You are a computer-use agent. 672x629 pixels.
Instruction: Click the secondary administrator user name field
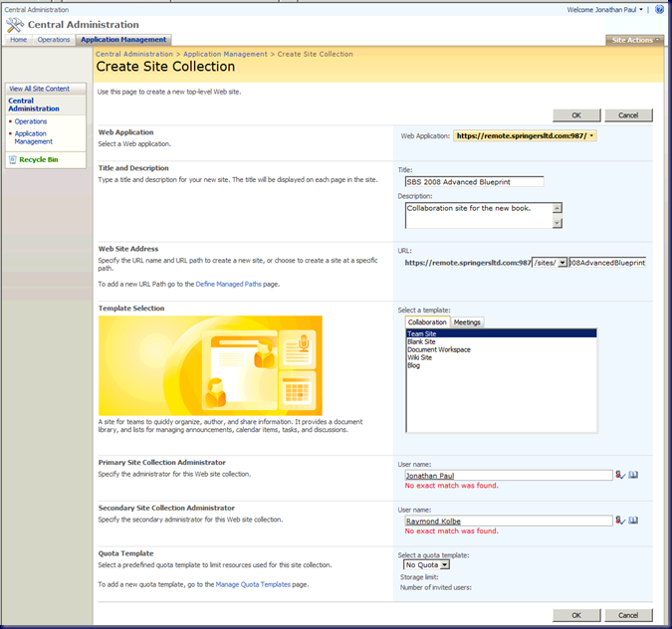pos(509,521)
